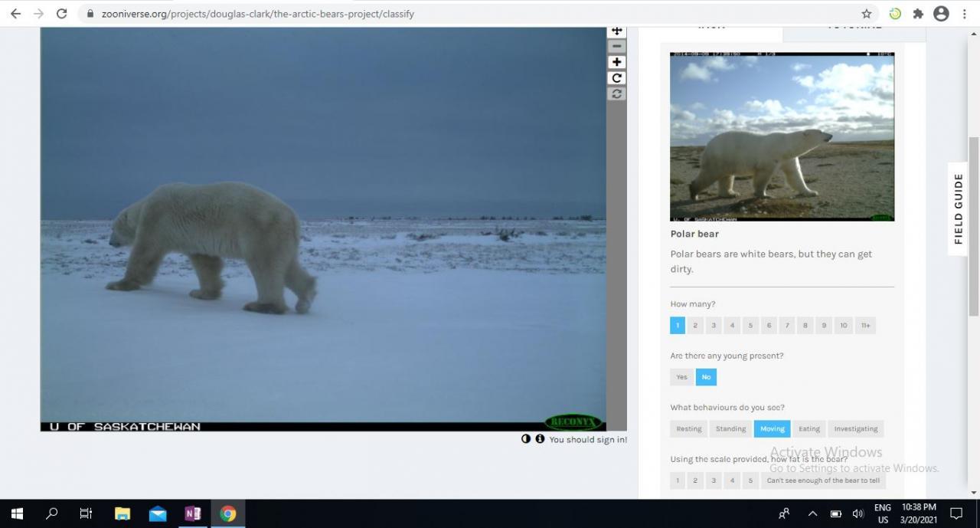Screen dimensions: 980x528
Task: Rotate the subject image
Action: 616,78
